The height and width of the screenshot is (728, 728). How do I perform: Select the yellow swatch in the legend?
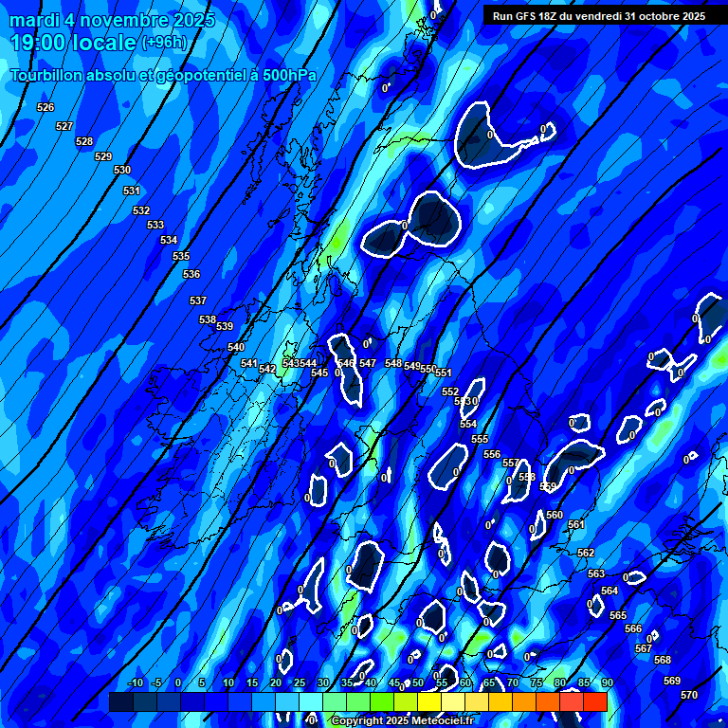coord(428,702)
